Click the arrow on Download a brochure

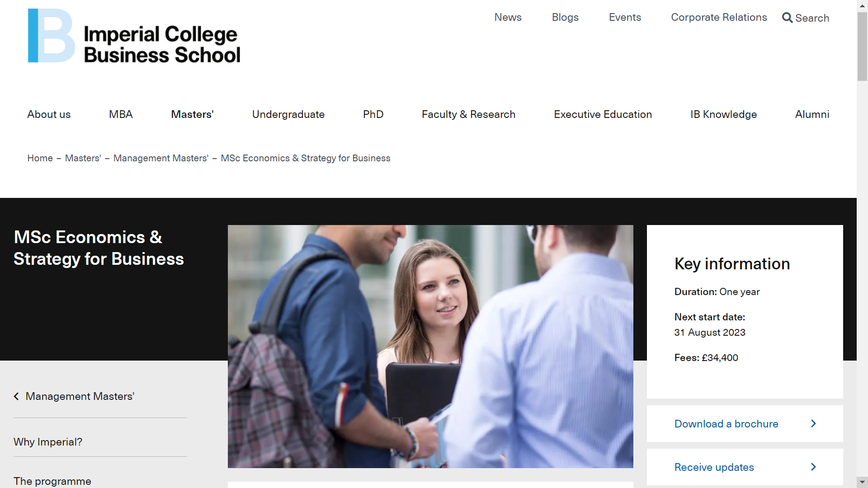[x=813, y=423]
